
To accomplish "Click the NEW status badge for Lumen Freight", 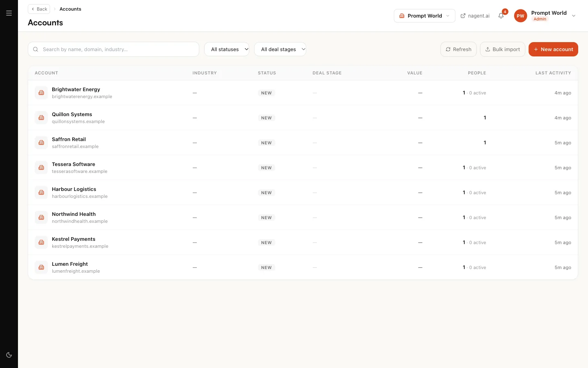I will 267,267.
